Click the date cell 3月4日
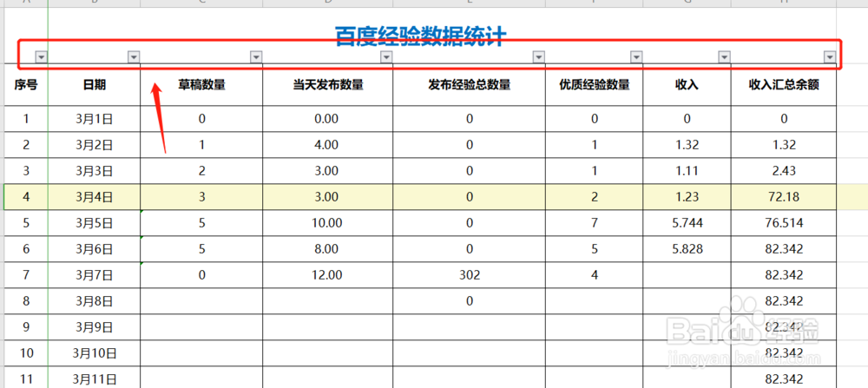 [x=95, y=197]
